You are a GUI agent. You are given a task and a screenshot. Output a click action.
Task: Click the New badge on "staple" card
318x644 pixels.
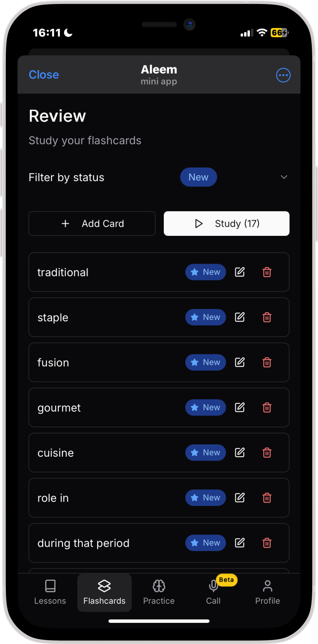click(x=205, y=317)
